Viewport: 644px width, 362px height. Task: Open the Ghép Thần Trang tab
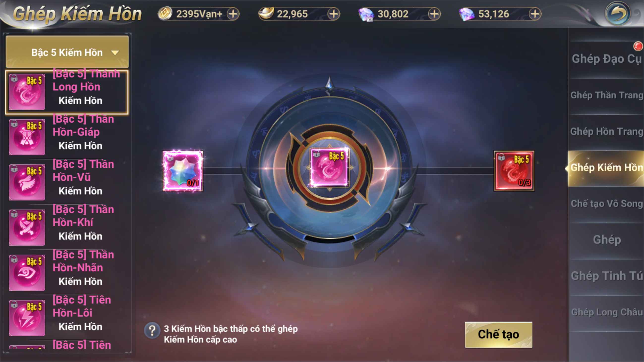[607, 95]
